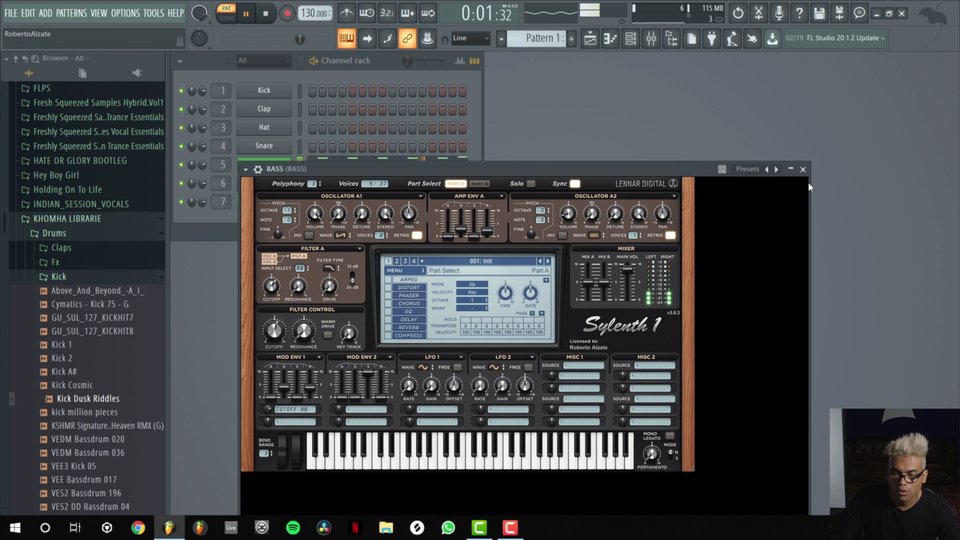Open the AMP ENV A header dropdown
Screen dimensions: 960x540
coord(501,196)
